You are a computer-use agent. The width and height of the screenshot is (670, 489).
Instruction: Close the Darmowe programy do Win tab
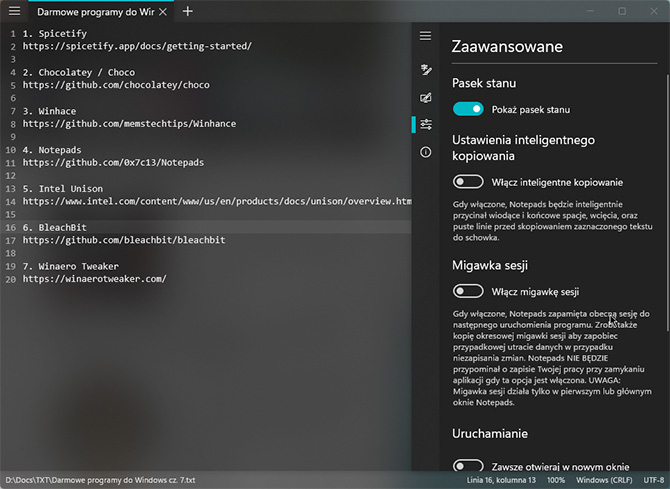[x=163, y=12]
